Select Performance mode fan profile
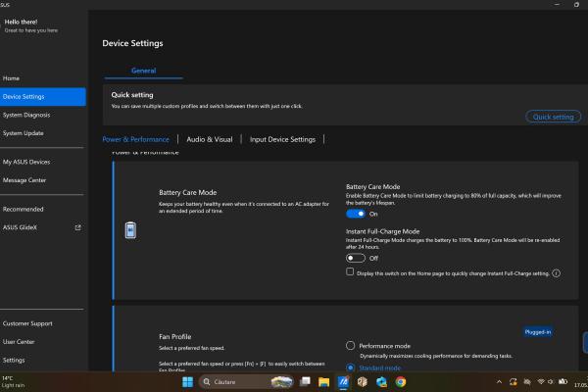This screenshot has width=588, height=392. pos(350,346)
